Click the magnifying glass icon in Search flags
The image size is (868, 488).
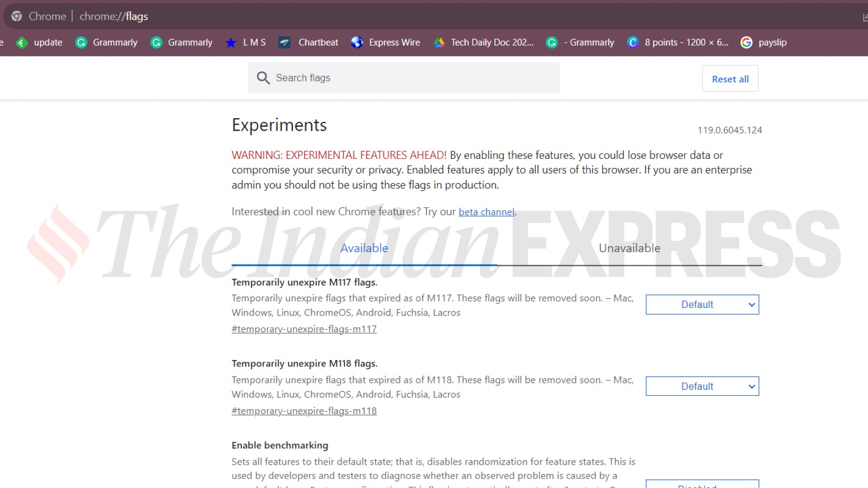click(x=263, y=78)
